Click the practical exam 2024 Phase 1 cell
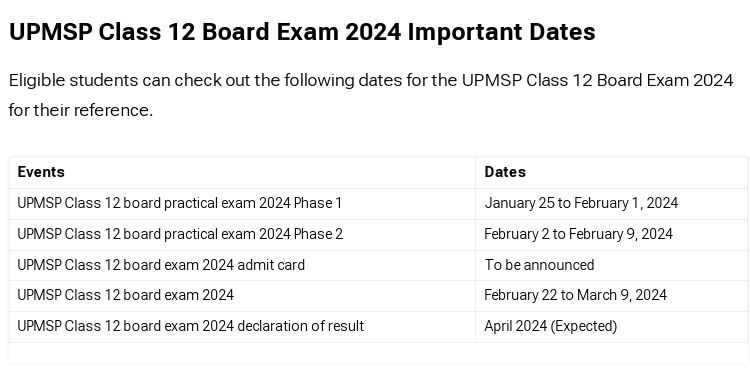 [242, 203]
